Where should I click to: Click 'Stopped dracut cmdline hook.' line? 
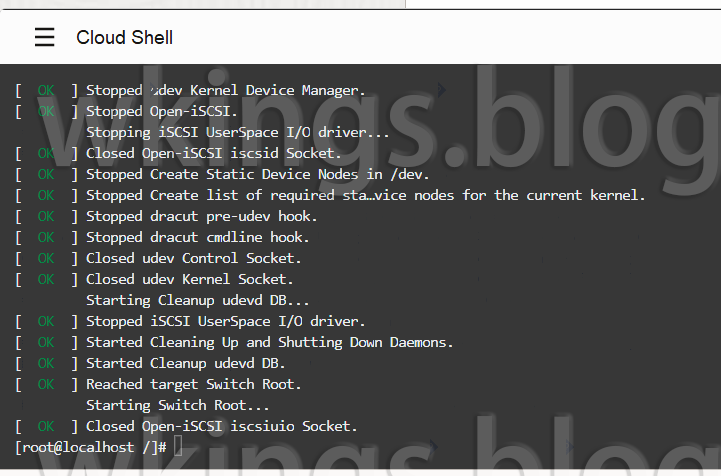pyautogui.click(x=162, y=238)
